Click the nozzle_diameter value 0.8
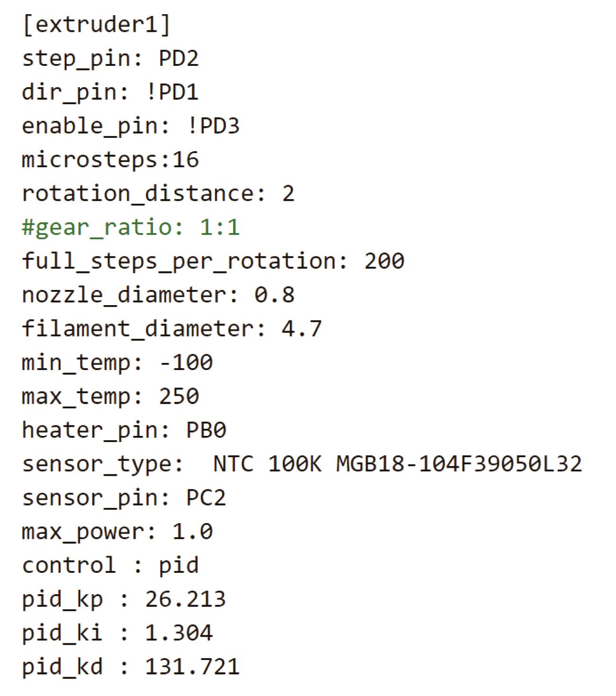This screenshot has width=616, height=696. click(x=274, y=295)
